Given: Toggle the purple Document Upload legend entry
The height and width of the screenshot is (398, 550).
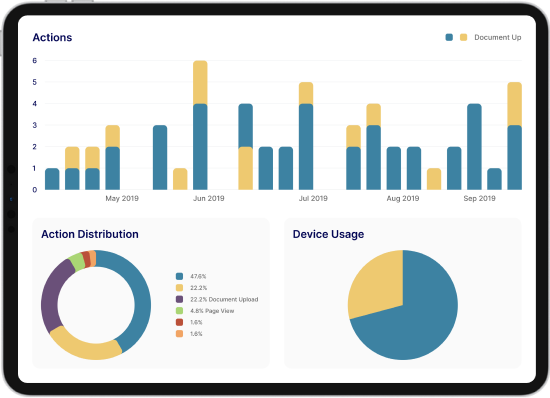Looking at the screenshot, I should click(217, 299).
